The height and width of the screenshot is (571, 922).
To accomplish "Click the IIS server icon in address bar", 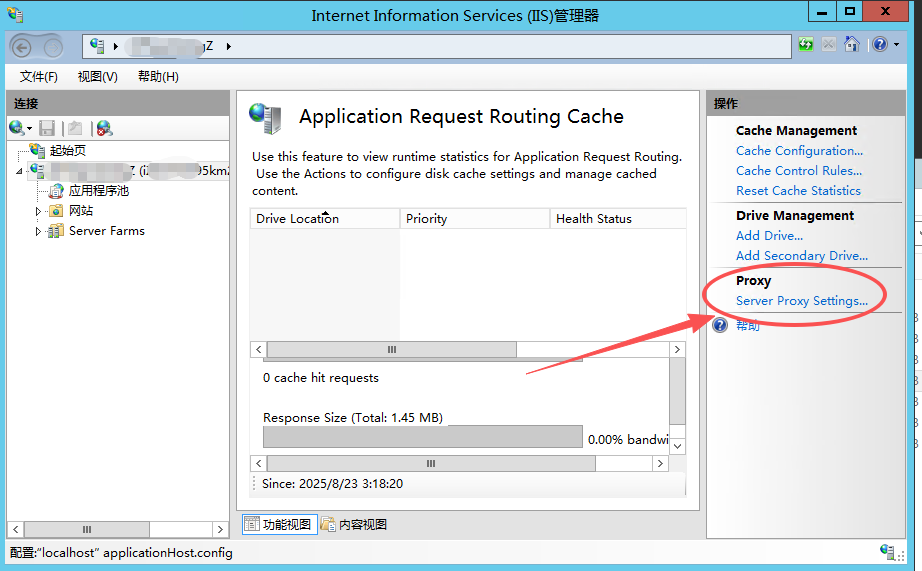I will (x=97, y=46).
